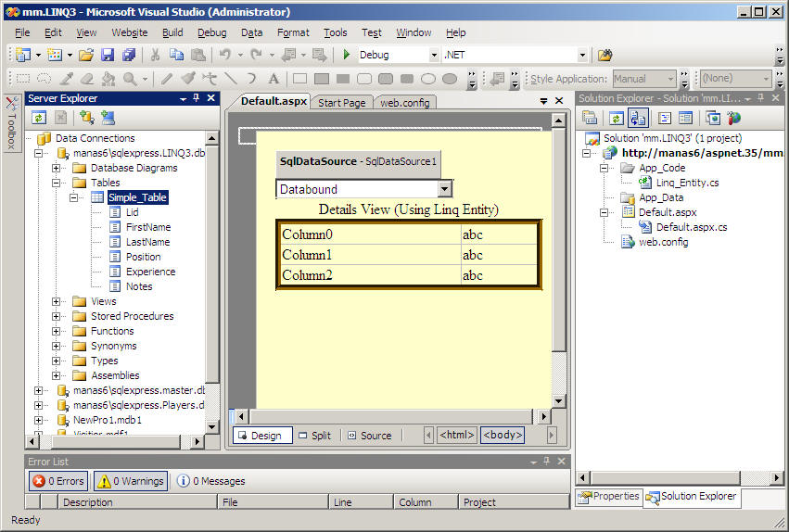789x532 pixels.
Task: Click the designer vertical scrollbar up arrow
Action: (558, 120)
